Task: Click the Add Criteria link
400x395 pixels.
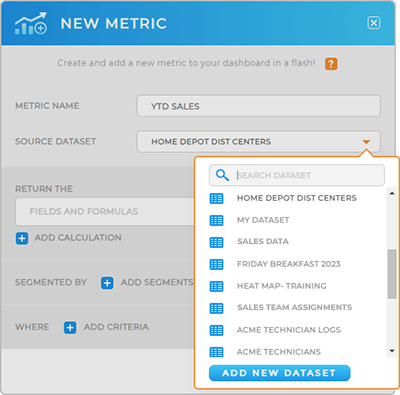Action: [116, 327]
